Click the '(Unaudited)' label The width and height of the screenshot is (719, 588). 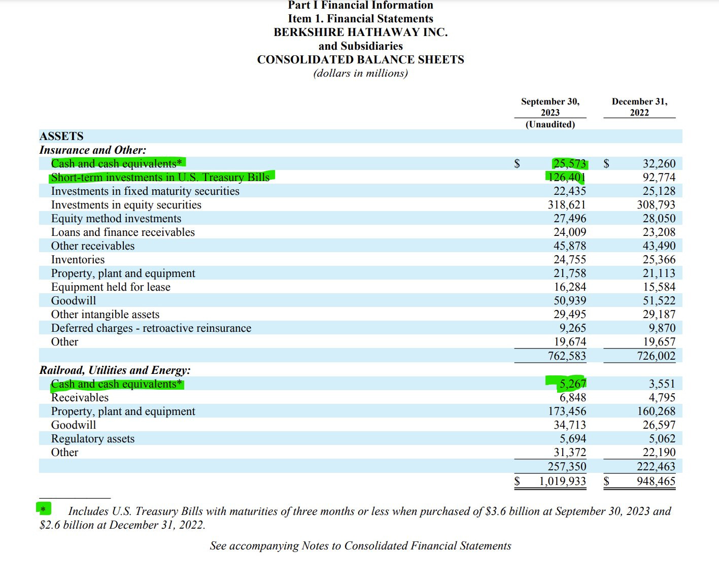550,124
